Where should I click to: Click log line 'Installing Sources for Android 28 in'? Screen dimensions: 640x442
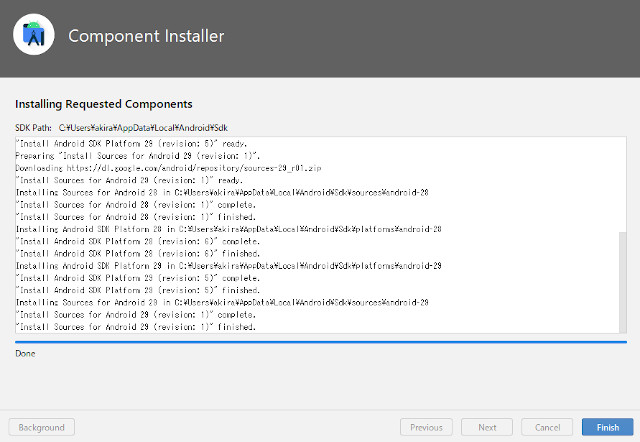[x=222, y=192]
